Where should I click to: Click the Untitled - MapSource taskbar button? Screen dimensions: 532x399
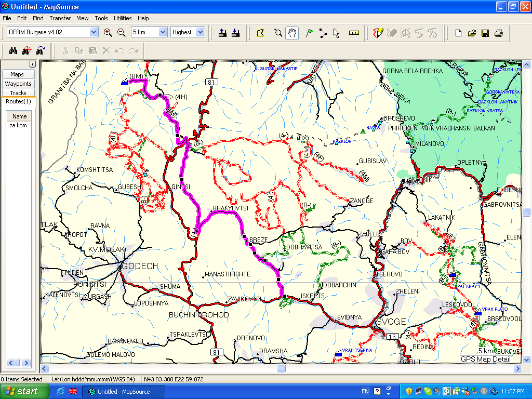coord(124,392)
